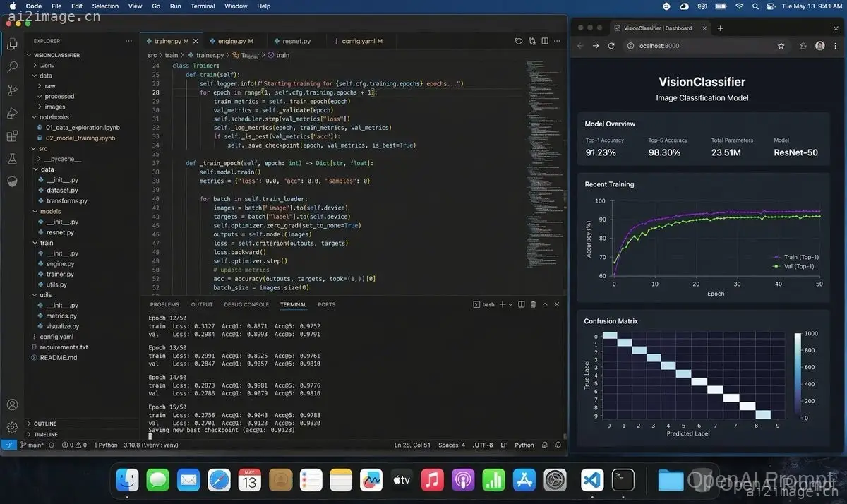Go forward in the browser window
Viewport: 847px width, 504px height.
coord(596,46)
